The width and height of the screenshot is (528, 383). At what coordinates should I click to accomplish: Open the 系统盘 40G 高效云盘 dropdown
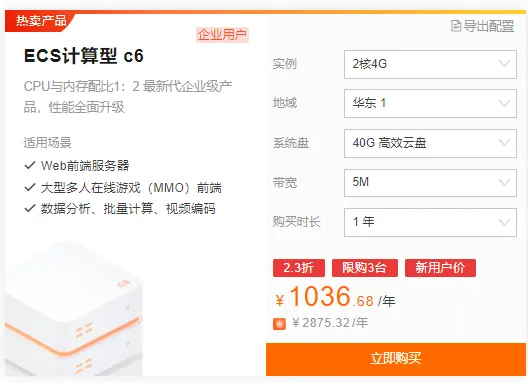[430, 143]
